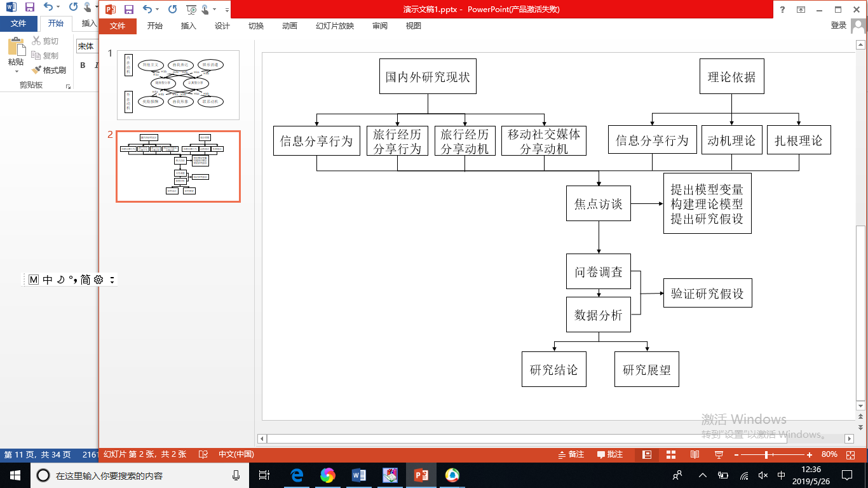Repeat last action in PowerPoint quick-access toolbar
Viewport: 868px width, 488px height.
pyautogui.click(x=172, y=9)
